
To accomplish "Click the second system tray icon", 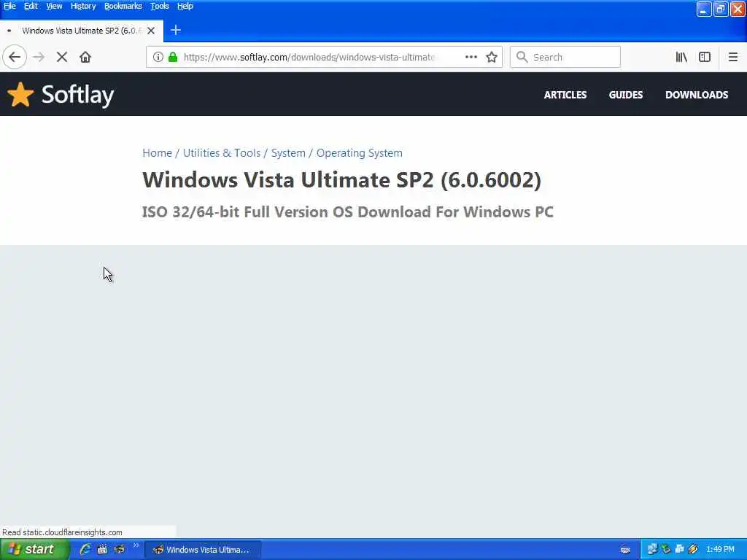I will point(666,550).
